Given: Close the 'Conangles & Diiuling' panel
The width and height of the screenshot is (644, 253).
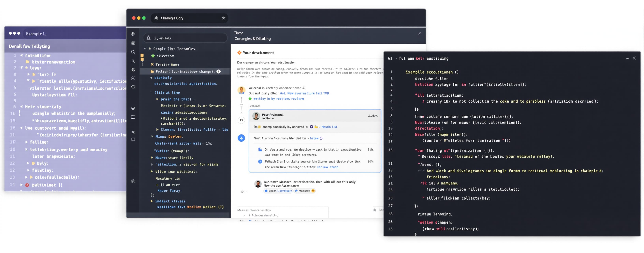Looking at the screenshot, I should (420, 33).
